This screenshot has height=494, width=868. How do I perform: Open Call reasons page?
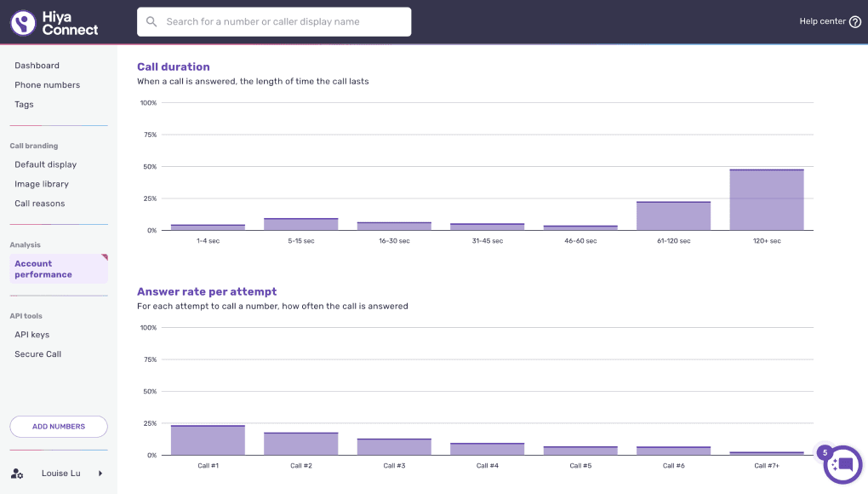click(40, 204)
